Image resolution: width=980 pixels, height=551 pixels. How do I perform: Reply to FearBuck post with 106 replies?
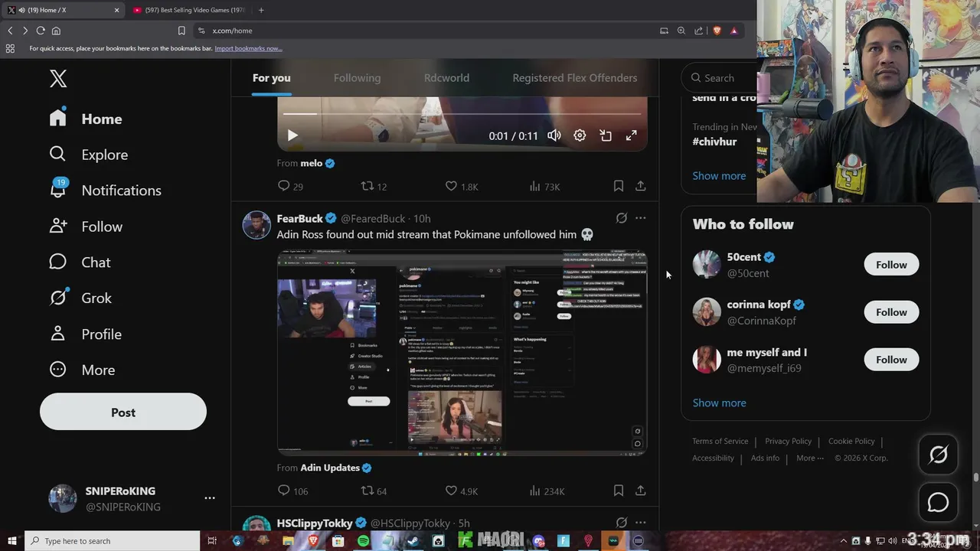292,491
